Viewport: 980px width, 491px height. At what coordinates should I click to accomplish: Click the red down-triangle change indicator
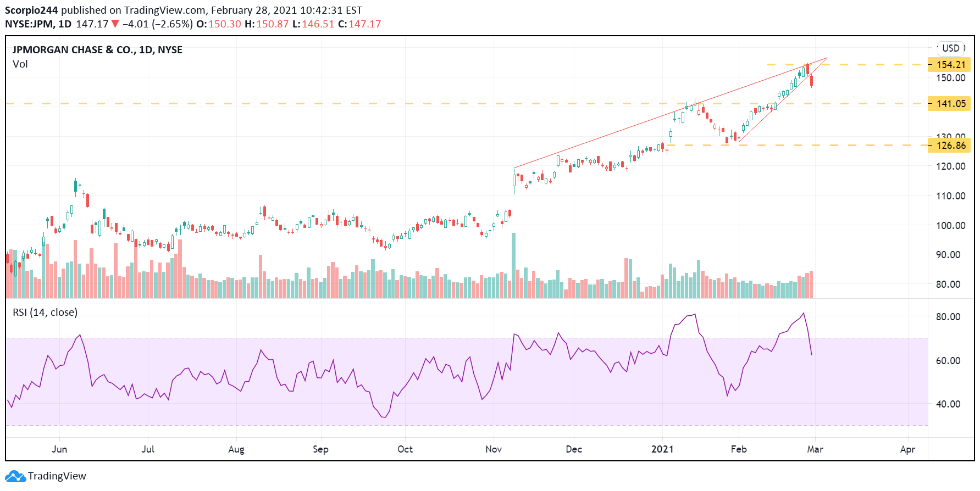(115, 24)
